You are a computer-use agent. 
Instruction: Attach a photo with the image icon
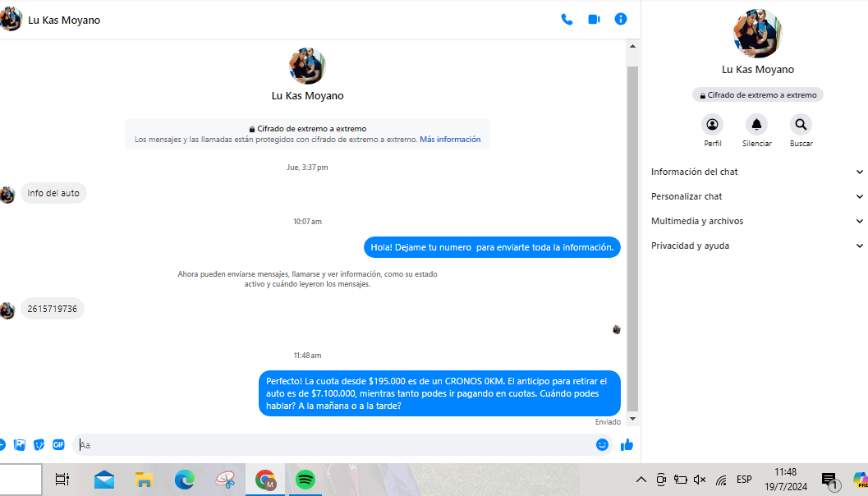(20, 444)
